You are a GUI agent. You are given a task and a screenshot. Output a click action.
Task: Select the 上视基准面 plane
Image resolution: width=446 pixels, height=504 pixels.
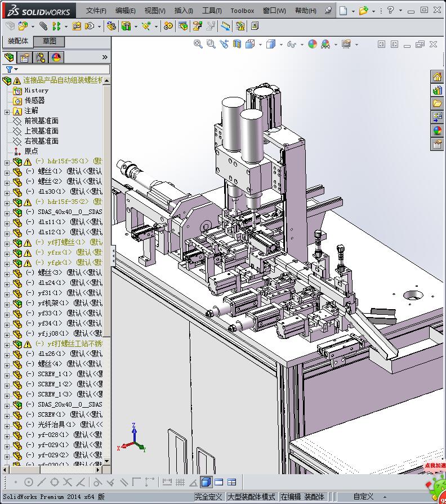42,131
